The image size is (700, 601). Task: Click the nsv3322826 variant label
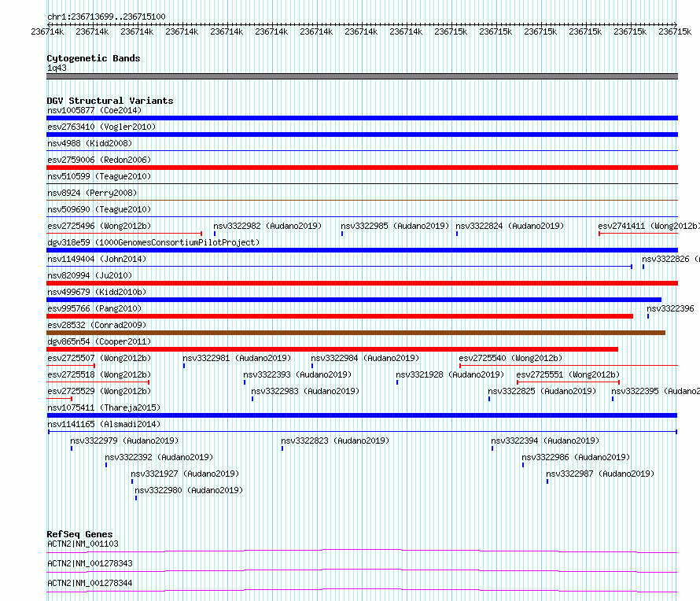pyautogui.click(x=671, y=259)
